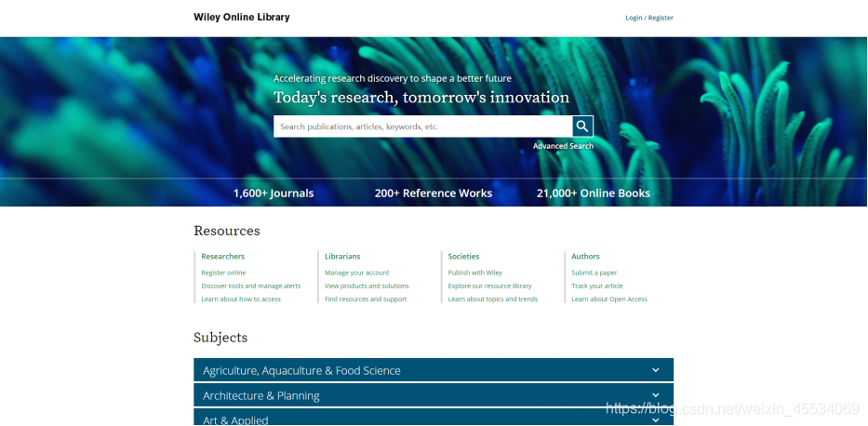Open Learn about Open Access link

(609, 300)
